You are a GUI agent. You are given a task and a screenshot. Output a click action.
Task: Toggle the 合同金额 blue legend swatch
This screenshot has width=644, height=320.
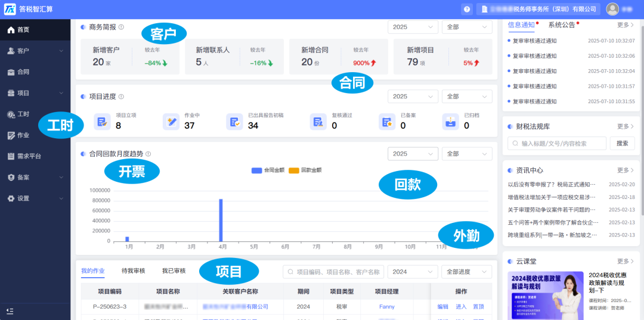click(256, 170)
